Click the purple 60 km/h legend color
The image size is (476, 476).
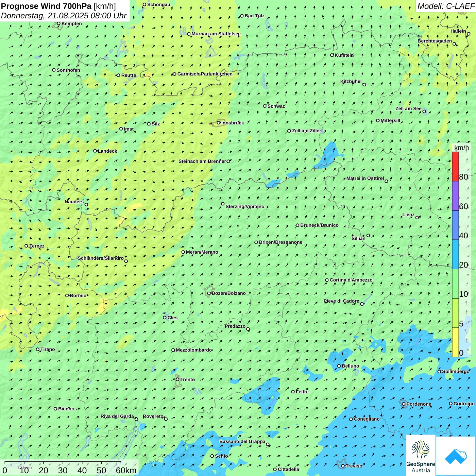point(455,195)
